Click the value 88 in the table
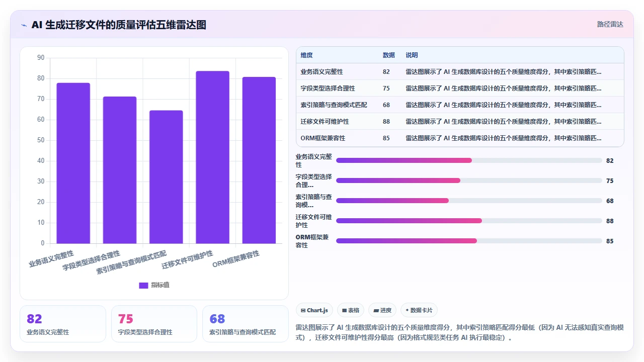Image resolution: width=644 pixels, height=362 pixels. click(x=386, y=122)
